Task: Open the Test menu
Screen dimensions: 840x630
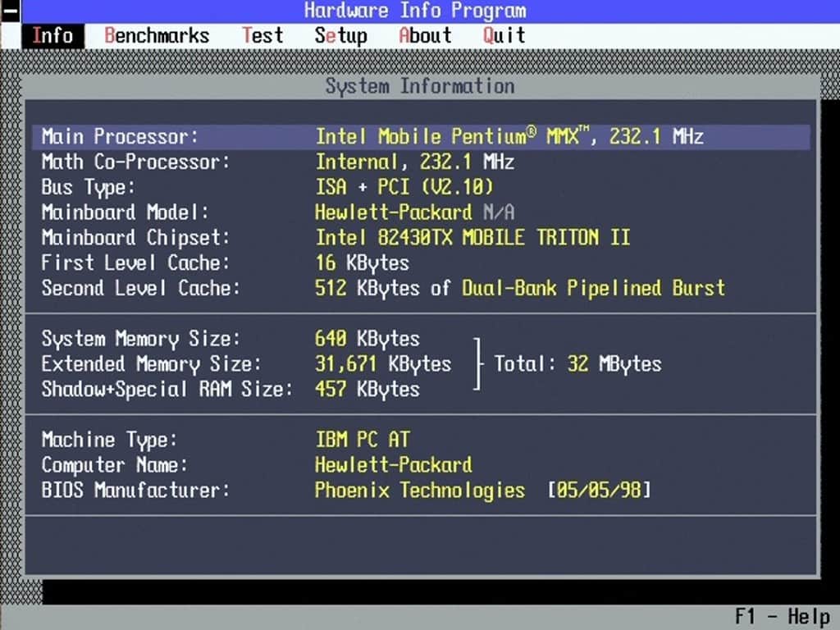Action: (x=262, y=36)
